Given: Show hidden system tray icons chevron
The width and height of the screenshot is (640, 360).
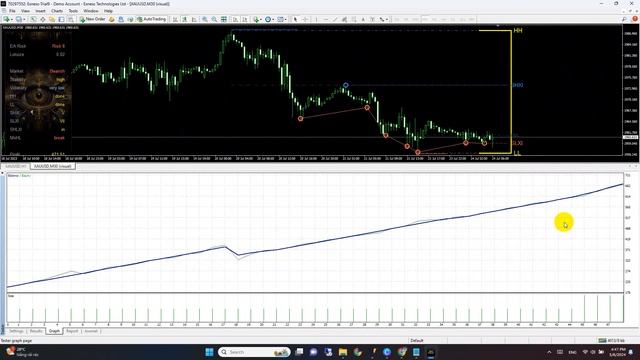Looking at the screenshot, I should click(x=549, y=352).
